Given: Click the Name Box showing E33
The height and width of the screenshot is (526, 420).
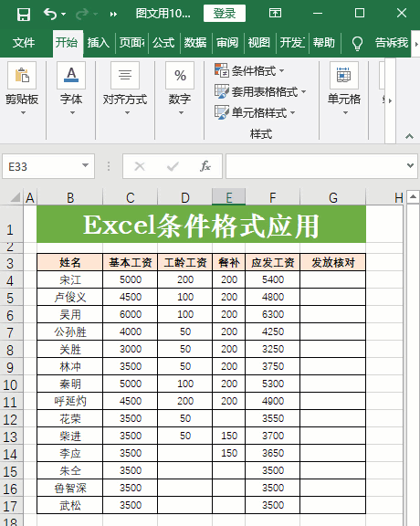Looking at the screenshot, I should (x=42, y=166).
